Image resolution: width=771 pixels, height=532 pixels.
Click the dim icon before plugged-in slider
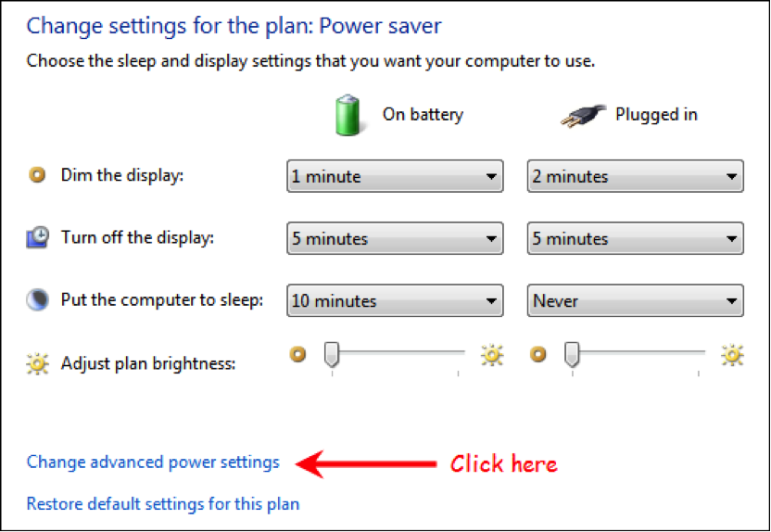pos(537,354)
